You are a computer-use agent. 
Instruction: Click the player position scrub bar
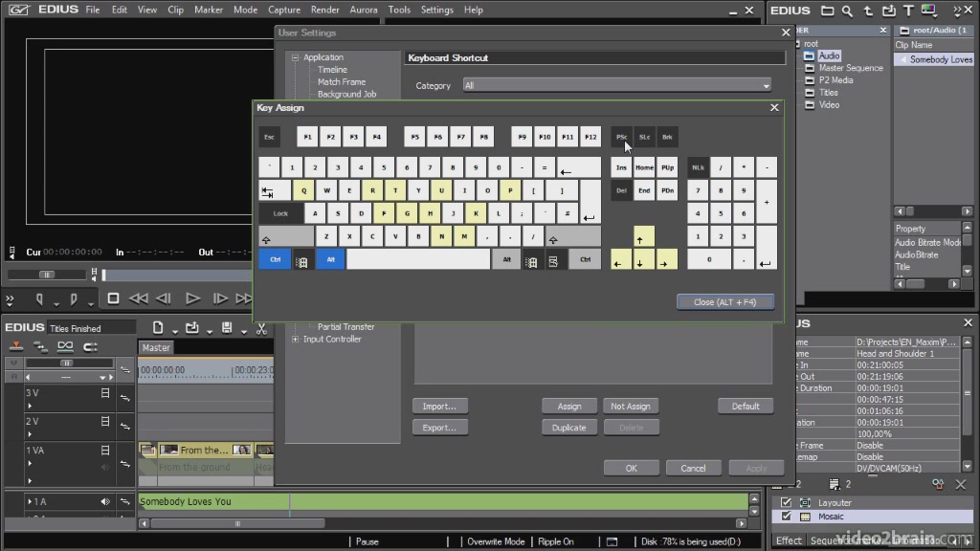point(177,275)
